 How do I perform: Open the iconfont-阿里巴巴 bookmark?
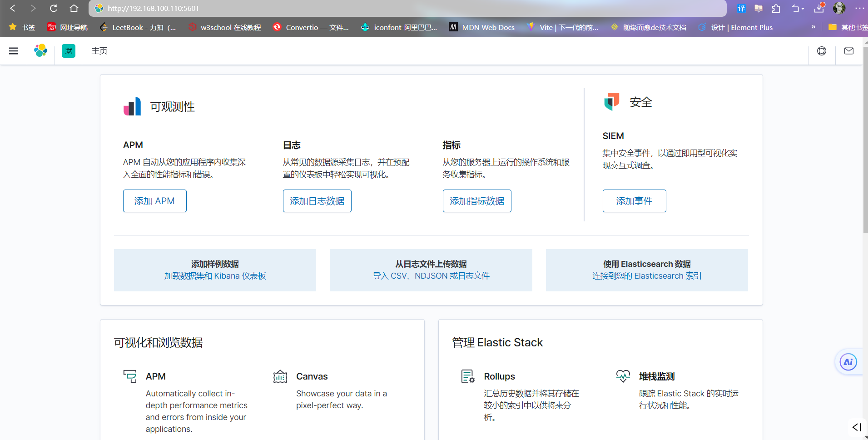pos(399,27)
